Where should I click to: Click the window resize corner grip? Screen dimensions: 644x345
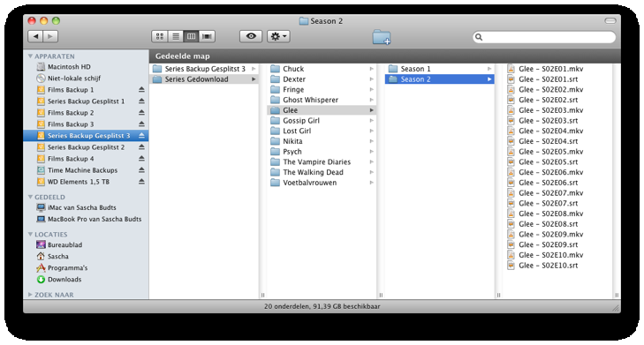(x=616, y=308)
